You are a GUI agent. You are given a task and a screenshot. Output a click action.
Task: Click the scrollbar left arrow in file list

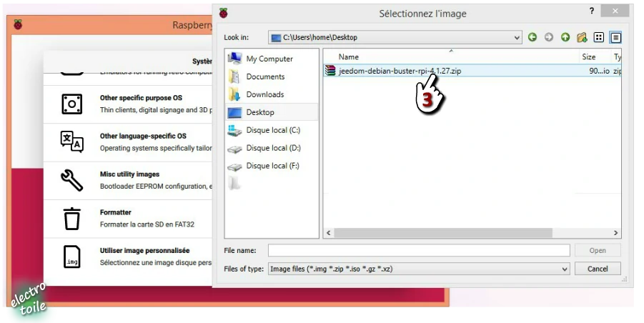click(329, 233)
